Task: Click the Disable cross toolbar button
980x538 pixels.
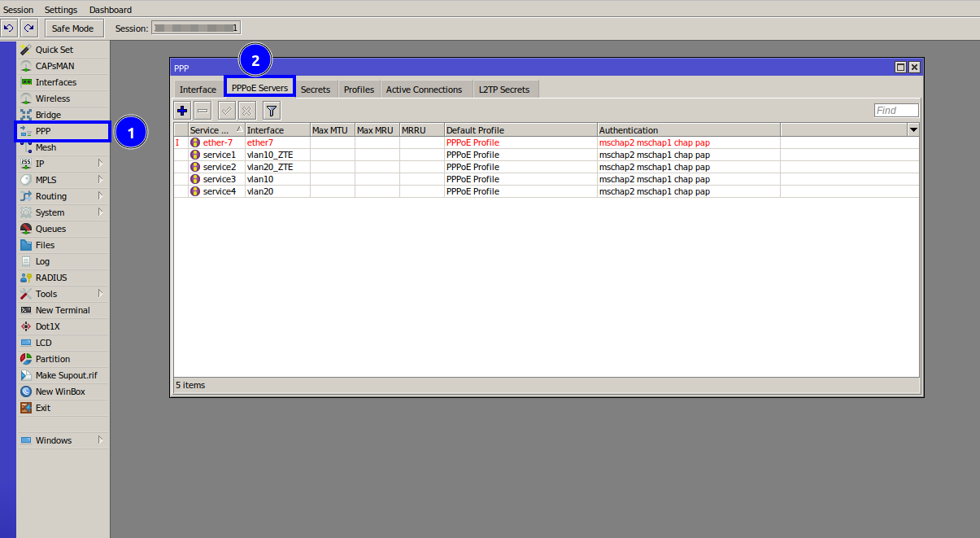Action: (247, 111)
